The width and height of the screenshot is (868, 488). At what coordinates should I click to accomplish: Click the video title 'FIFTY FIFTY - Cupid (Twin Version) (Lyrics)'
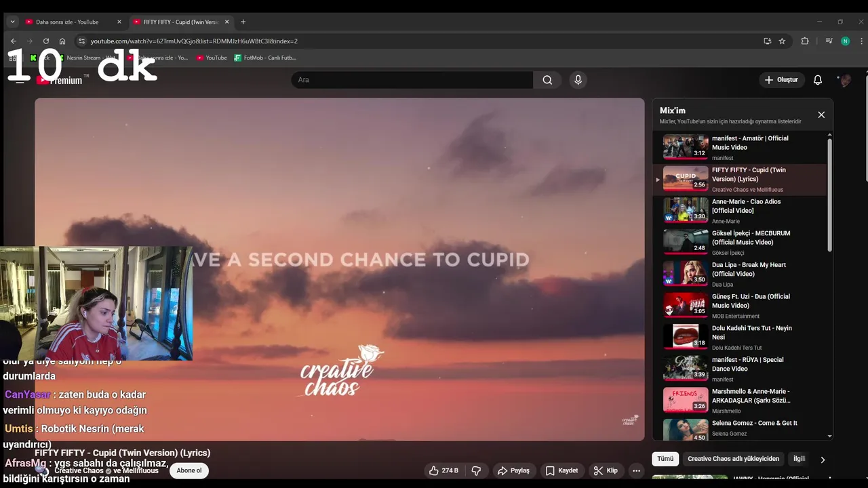point(123,453)
